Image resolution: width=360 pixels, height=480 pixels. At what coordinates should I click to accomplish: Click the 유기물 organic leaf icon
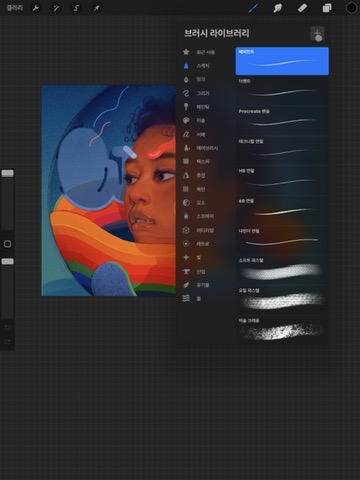(186, 285)
